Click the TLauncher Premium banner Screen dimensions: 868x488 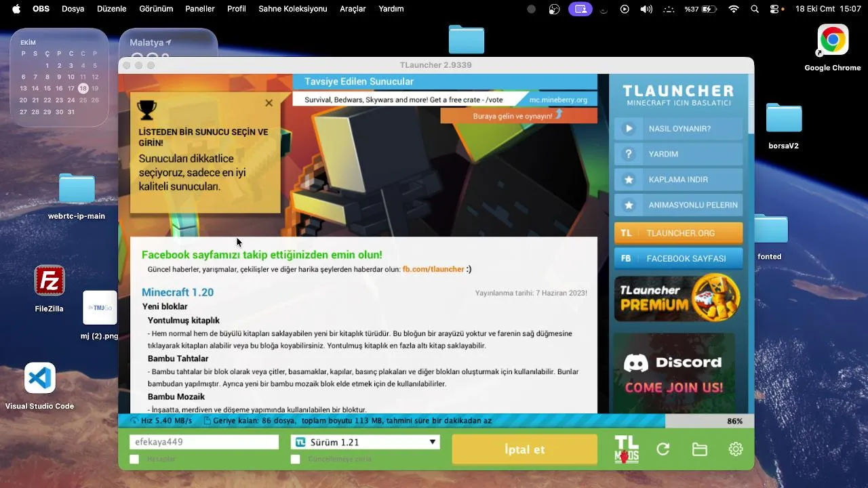tap(678, 298)
